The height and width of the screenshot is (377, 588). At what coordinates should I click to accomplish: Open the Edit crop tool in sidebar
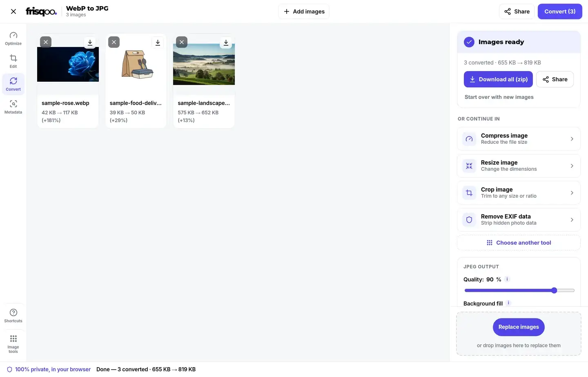coord(13,61)
